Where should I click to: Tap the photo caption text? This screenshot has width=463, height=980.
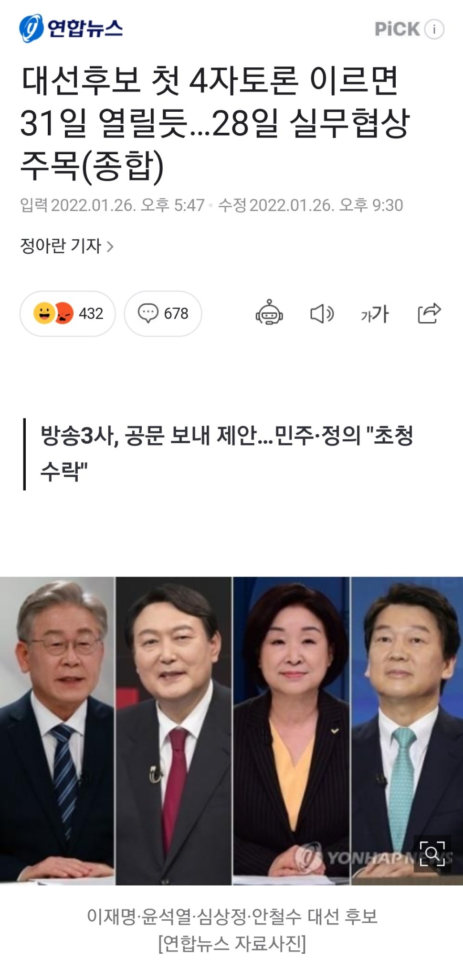click(x=232, y=929)
